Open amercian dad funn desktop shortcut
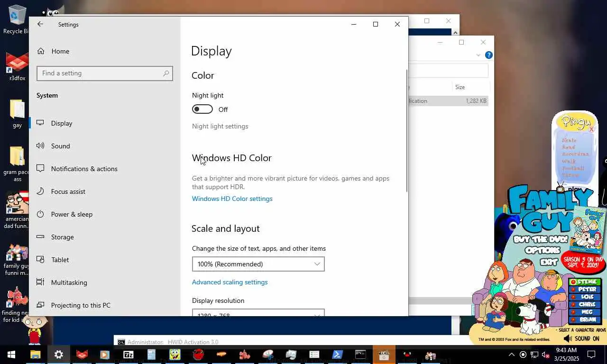The height and width of the screenshot is (364, 607). pyautogui.click(x=17, y=210)
